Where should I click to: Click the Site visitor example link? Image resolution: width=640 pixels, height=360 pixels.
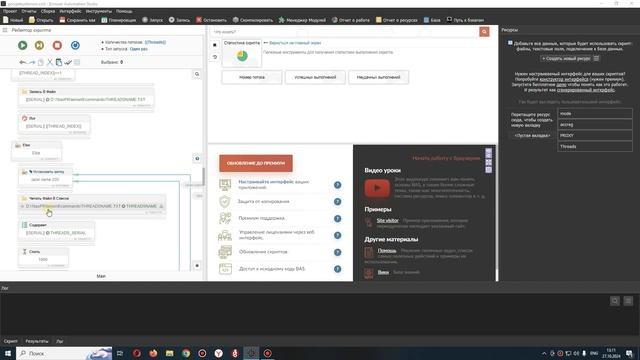click(387, 220)
